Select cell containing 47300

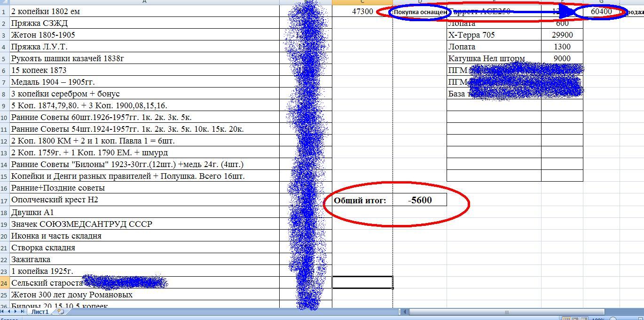362,11
